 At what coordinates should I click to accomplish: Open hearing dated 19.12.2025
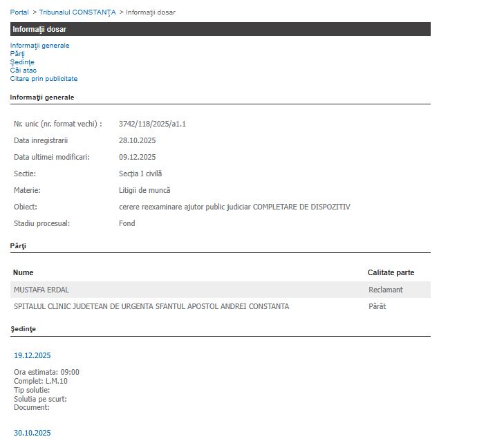(x=32, y=355)
